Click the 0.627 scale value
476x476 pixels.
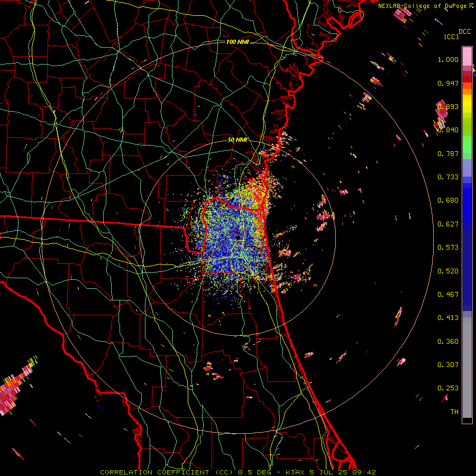tap(448, 224)
